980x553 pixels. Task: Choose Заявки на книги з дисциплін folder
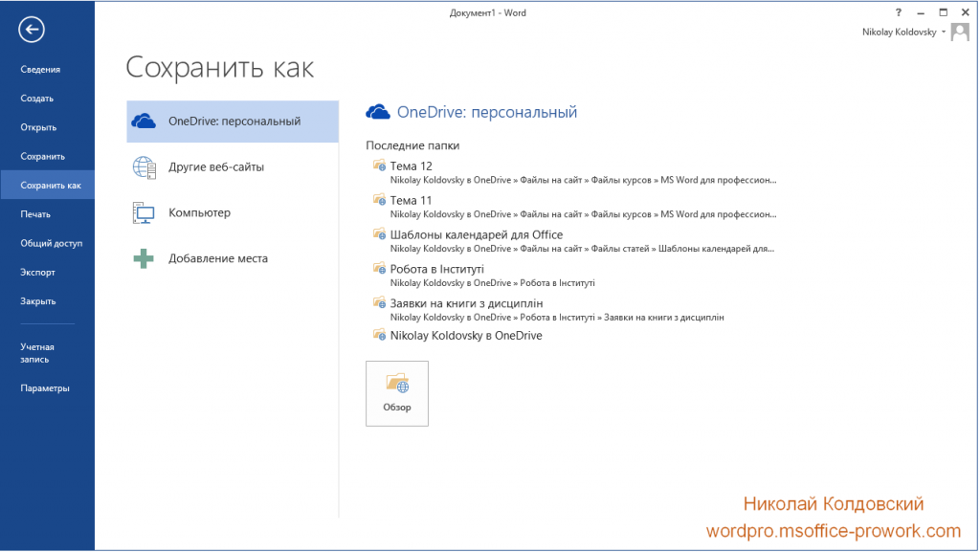pos(466,303)
